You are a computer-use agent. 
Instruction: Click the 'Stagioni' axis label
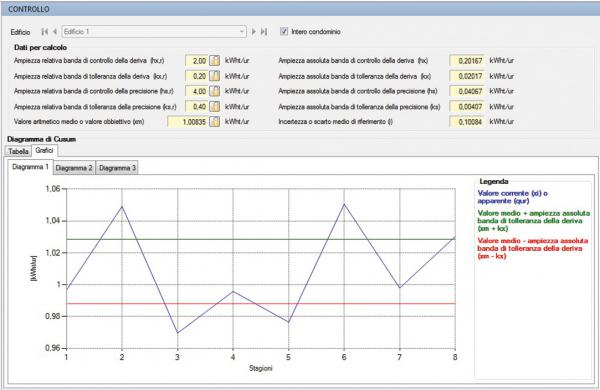(261, 368)
